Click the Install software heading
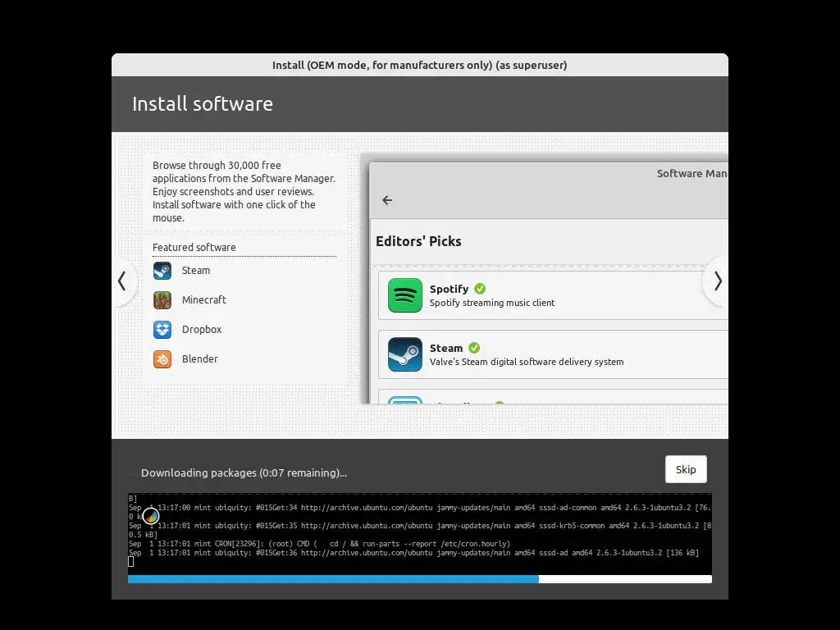 (203, 104)
